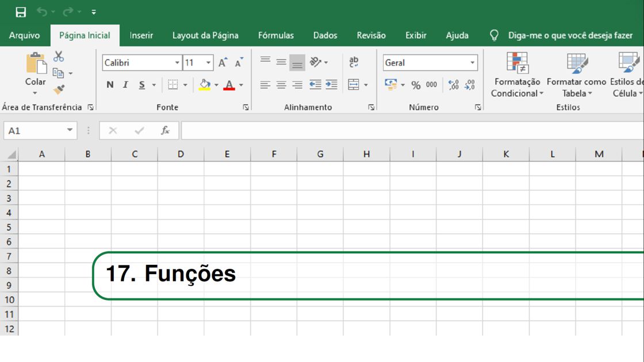Image resolution: width=644 pixels, height=362 pixels.
Task: Click increase decimal places icon
Action: click(x=454, y=84)
